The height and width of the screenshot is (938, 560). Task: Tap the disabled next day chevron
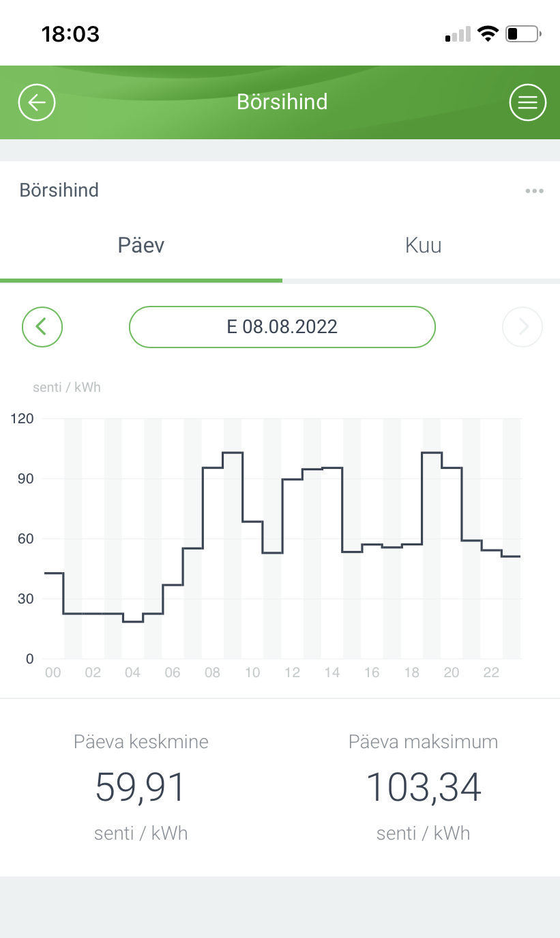(x=522, y=328)
